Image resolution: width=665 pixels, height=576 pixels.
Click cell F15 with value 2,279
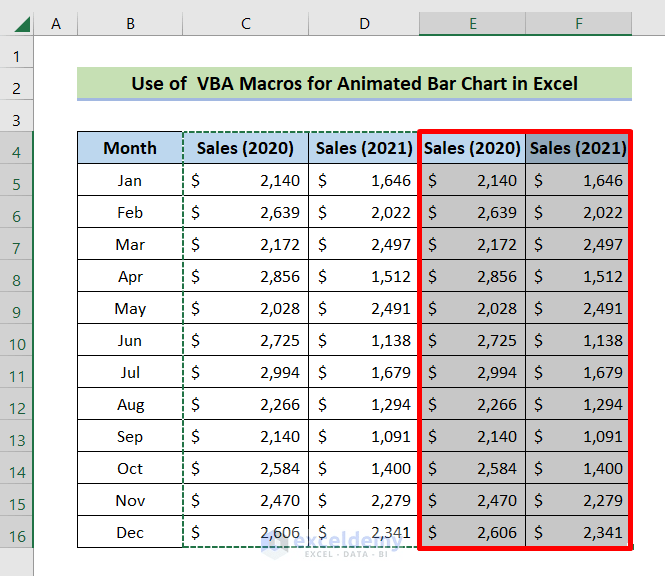coord(578,500)
